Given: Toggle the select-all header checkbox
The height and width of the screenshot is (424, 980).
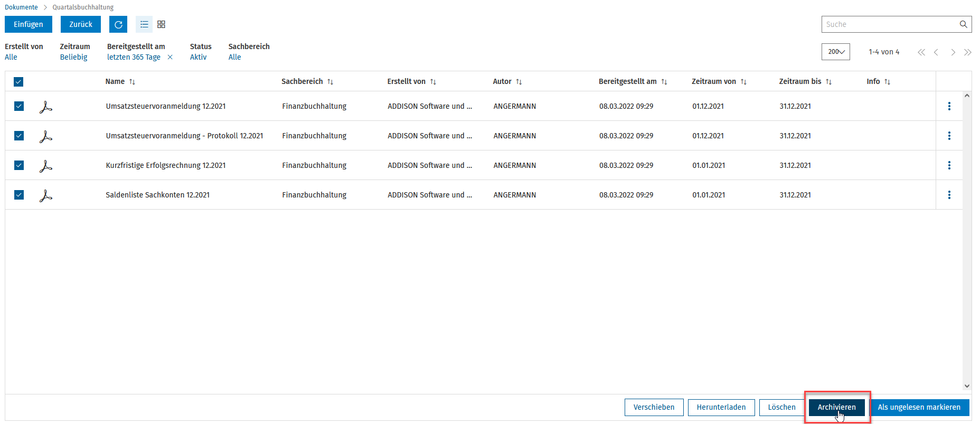Looking at the screenshot, I should click(18, 82).
